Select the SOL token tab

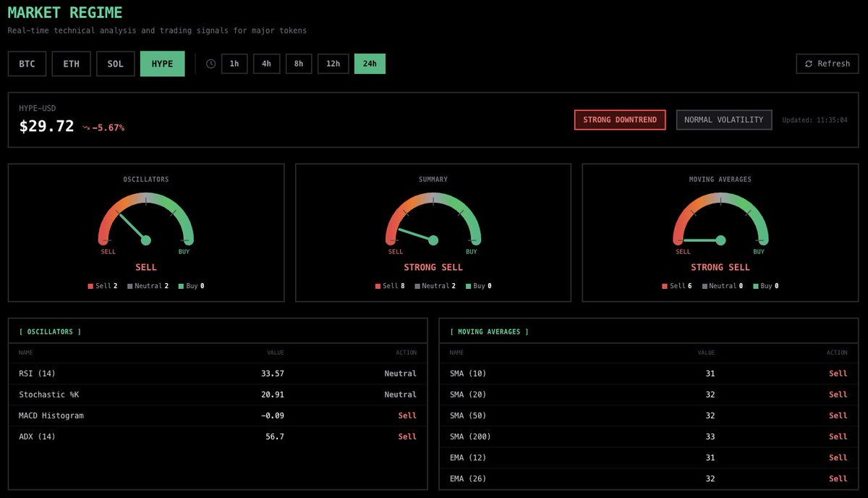tap(116, 64)
